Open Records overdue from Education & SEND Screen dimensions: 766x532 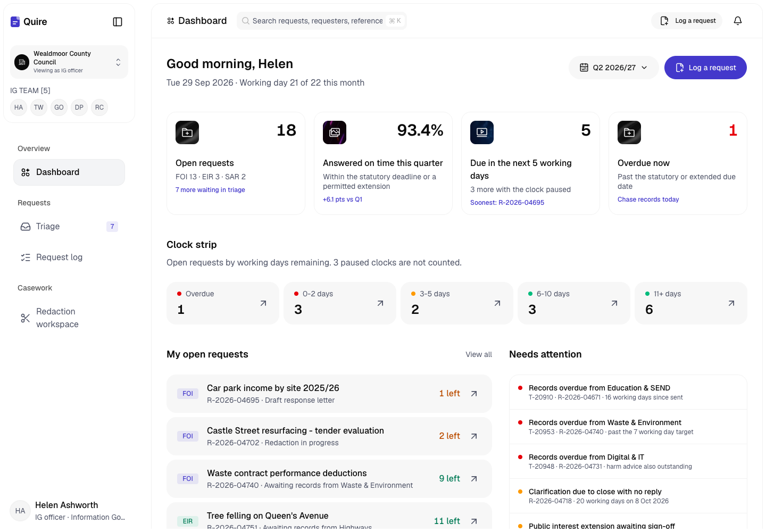point(628,393)
